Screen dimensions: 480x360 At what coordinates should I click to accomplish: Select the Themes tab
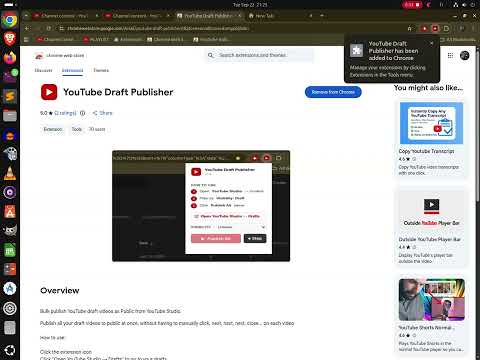click(x=101, y=70)
